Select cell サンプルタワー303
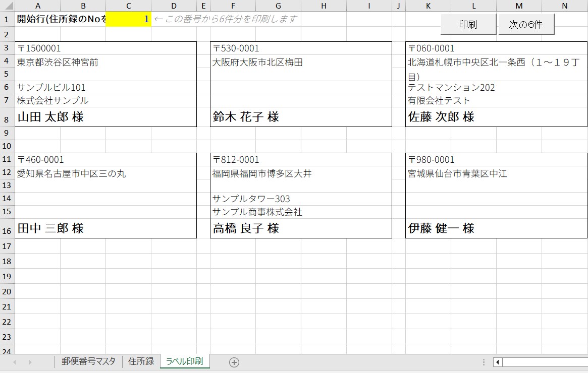588x373 pixels. coord(301,199)
